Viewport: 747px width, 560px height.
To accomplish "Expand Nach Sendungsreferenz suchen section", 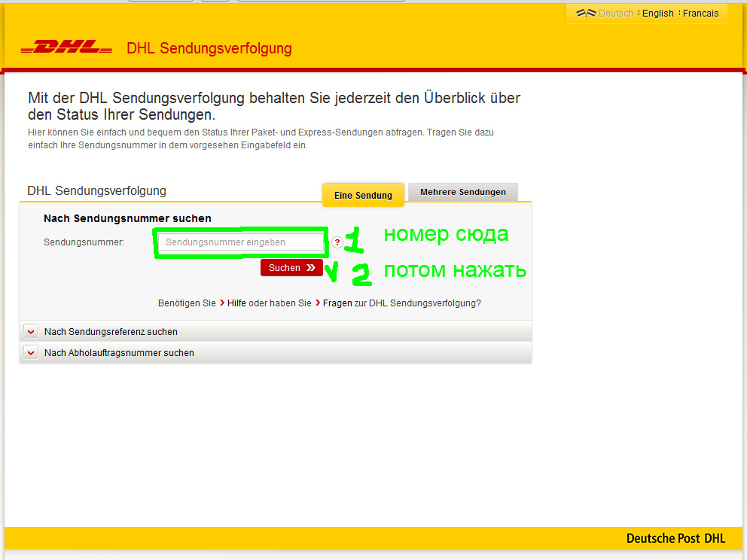I will pos(111,331).
